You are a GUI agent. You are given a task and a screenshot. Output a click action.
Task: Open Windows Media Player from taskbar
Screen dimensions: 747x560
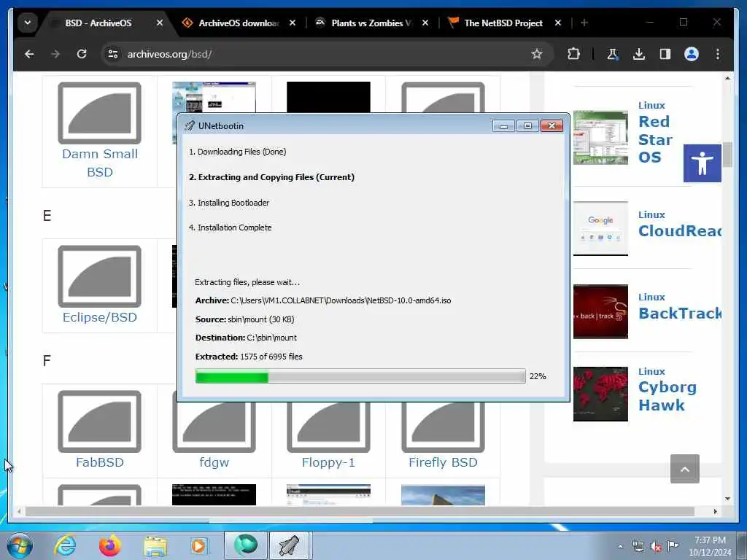(199, 545)
